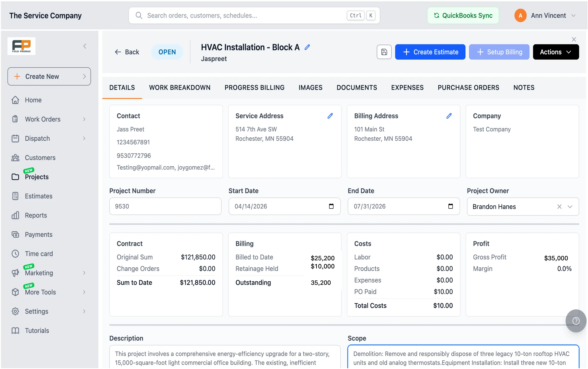
Task: Click the Field Promax logo
Action: [x=21, y=46]
